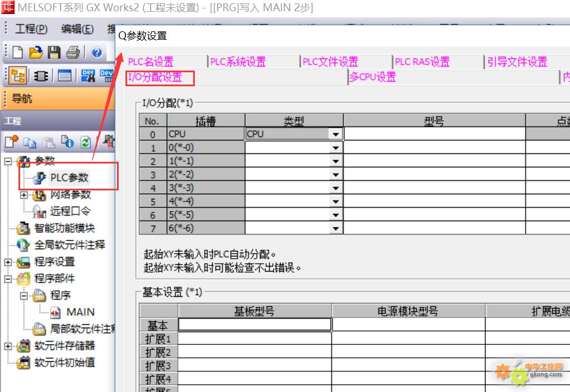Switch to the PLC系统设置 tab
This screenshot has height=392, width=570.
tap(238, 62)
